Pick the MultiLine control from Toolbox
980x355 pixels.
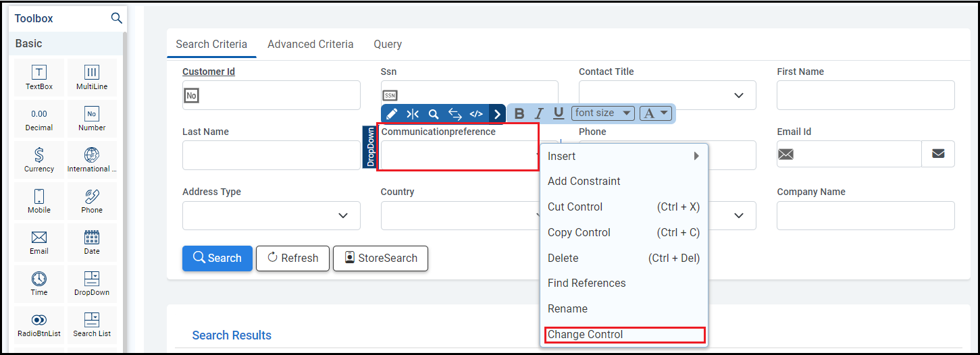coord(92,78)
